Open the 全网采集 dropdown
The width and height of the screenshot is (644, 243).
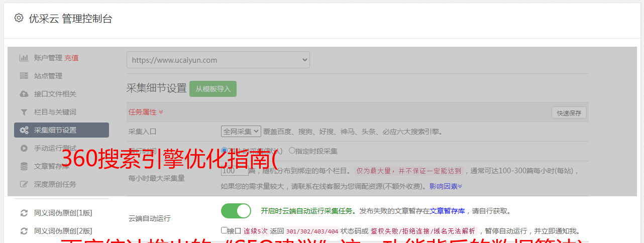tap(241, 132)
